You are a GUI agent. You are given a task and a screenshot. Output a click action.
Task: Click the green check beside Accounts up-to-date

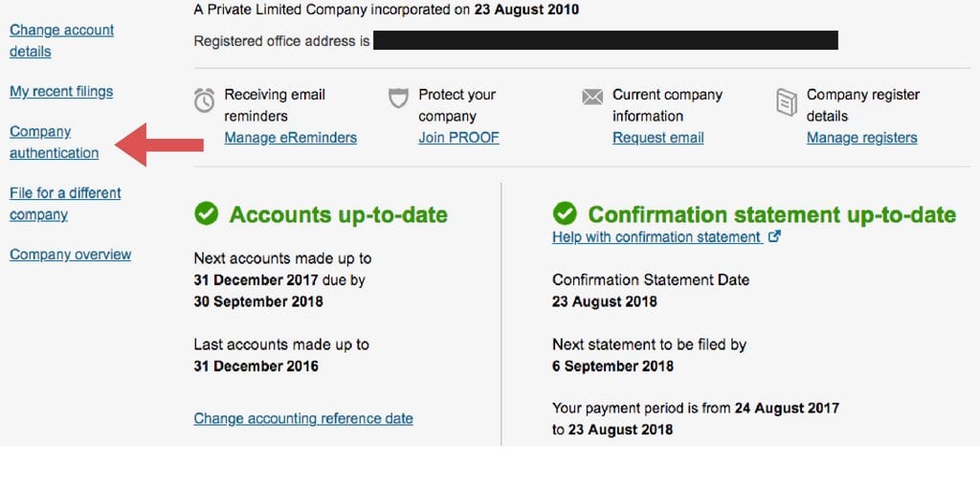(207, 213)
